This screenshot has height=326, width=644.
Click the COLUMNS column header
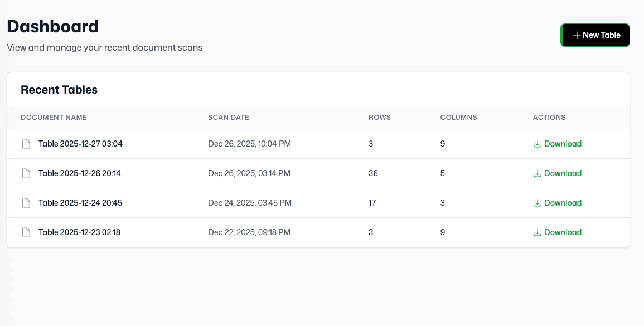point(458,118)
